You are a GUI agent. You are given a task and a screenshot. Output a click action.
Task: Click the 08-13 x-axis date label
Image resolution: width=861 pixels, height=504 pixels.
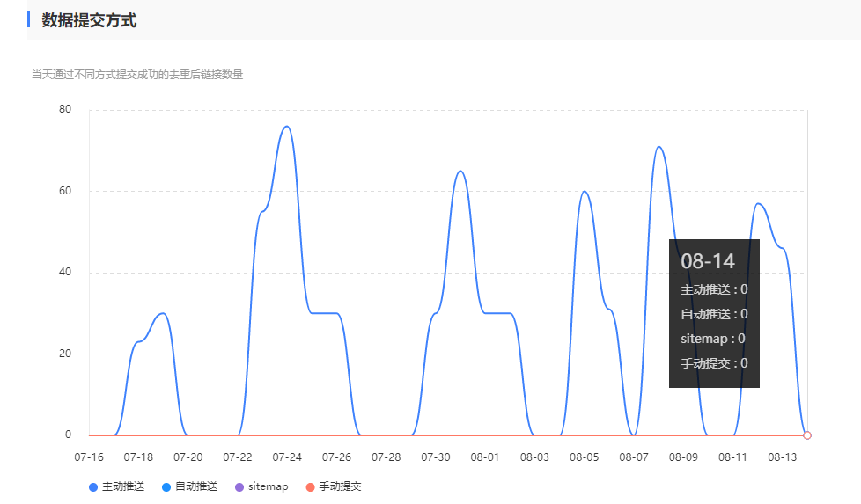[782, 457]
